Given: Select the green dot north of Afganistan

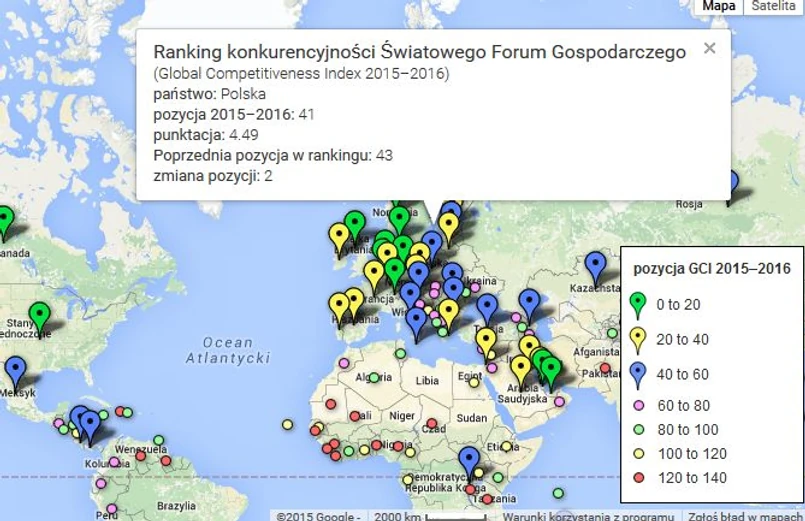Looking at the screenshot, I should (x=612, y=333).
